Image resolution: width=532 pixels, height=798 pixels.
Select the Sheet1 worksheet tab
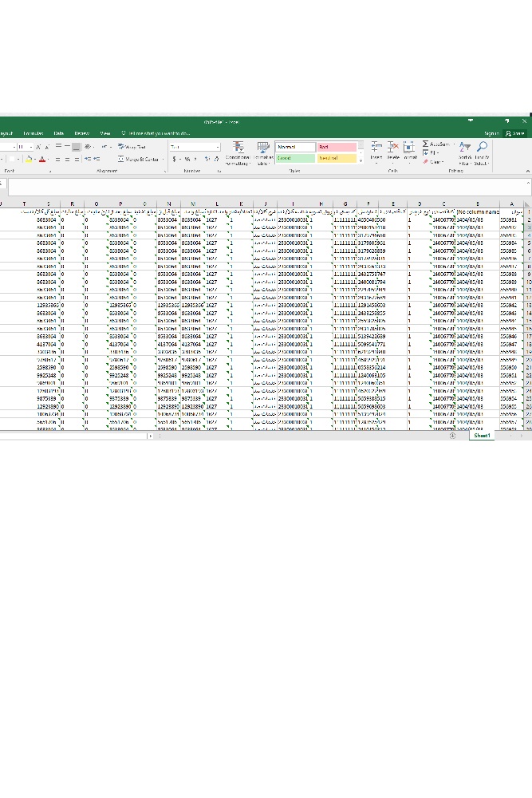[482, 436]
